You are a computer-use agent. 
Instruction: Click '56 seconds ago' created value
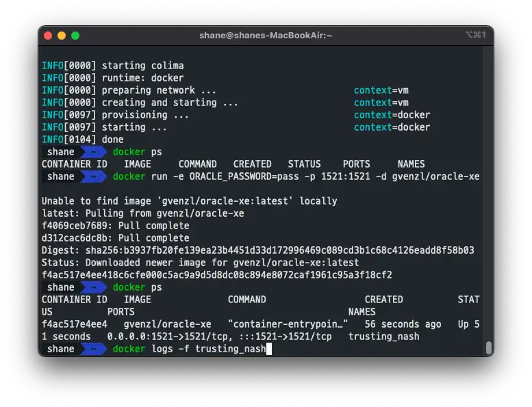coord(403,324)
